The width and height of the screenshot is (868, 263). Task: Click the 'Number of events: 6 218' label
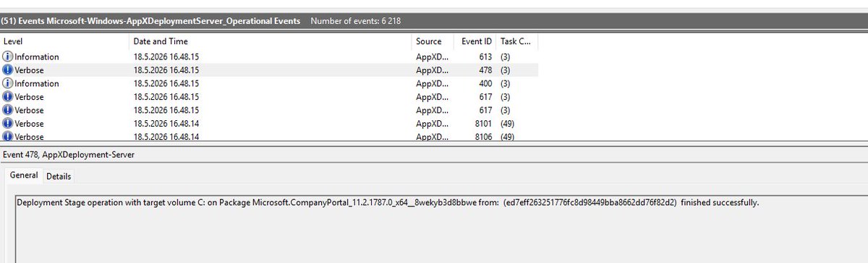pyautogui.click(x=355, y=21)
